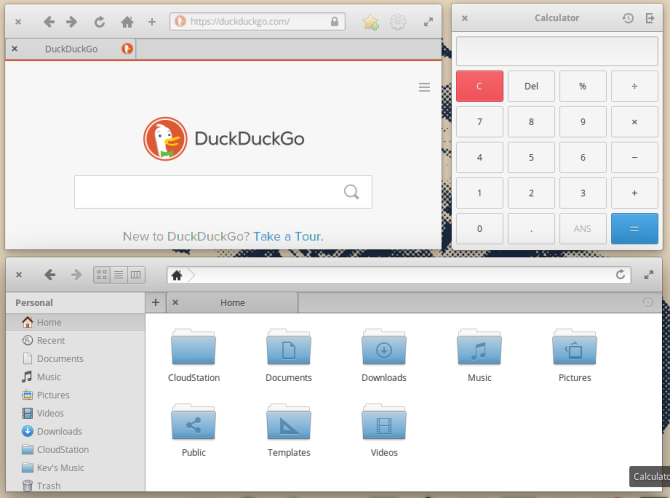Viewport: 670px width, 498px height.
Task: Open the DuckDuckGo hamburger menu
Action: 424,87
